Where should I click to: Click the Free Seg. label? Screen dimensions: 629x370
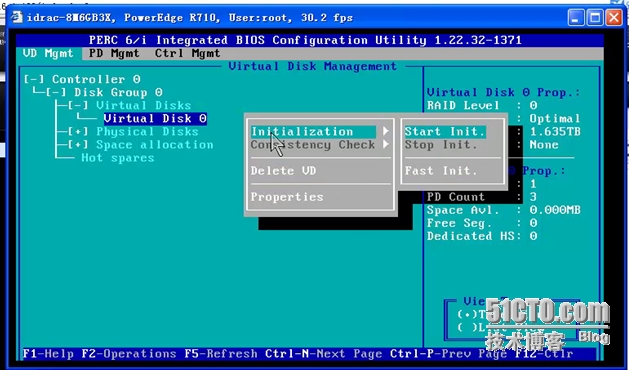pyautogui.click(x=459, y=223)
